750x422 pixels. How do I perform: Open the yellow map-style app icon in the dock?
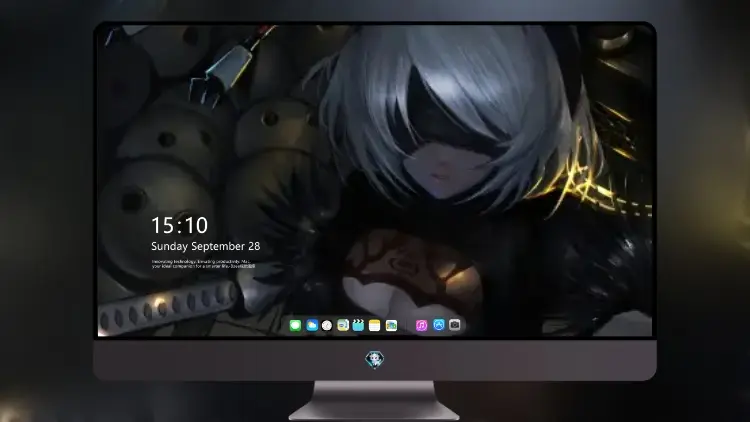pyautogui.click(x=343, y=325)
